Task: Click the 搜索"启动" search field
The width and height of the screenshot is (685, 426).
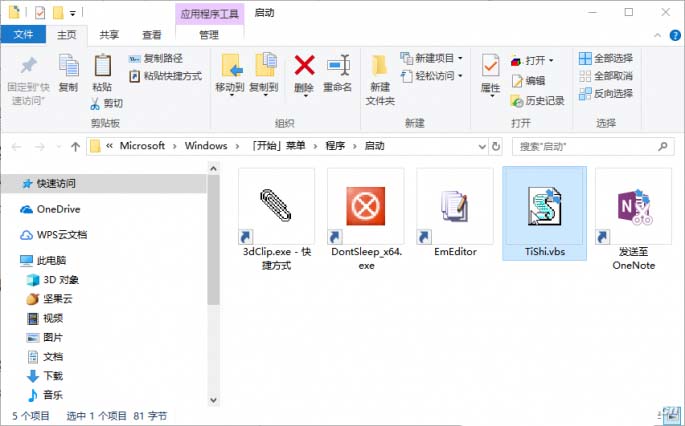Action: [x=593, y=147]
